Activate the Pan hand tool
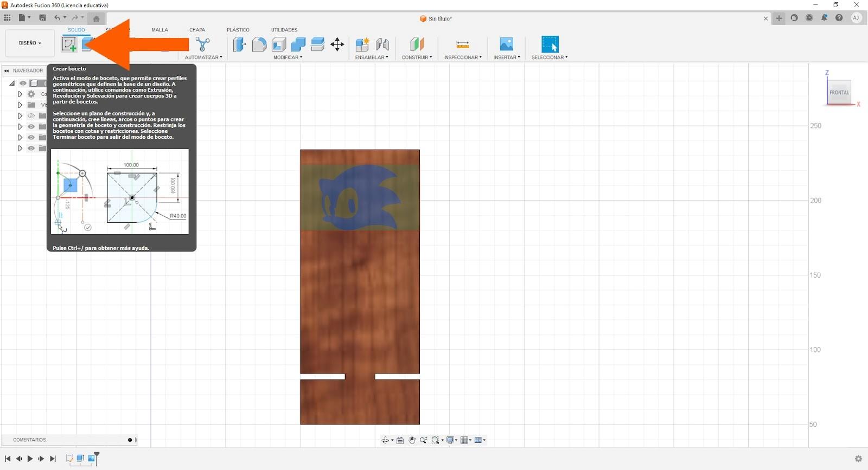 point(412,440)
